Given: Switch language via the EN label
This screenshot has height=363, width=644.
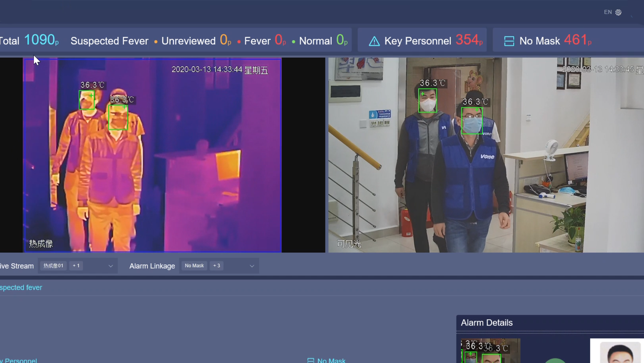Looking at the screenshot, I should [x=608, y=12].
